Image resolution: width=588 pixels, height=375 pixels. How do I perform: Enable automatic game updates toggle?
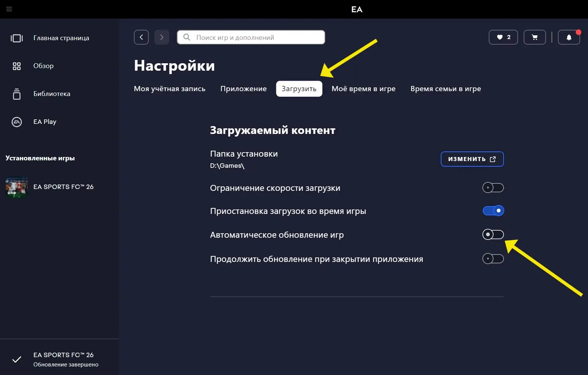click(493, 234)
